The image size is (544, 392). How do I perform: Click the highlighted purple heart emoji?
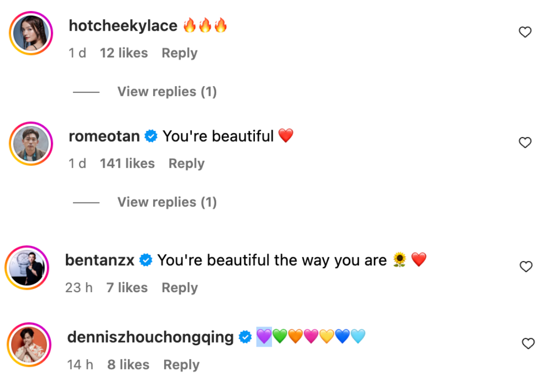point(264,336)
